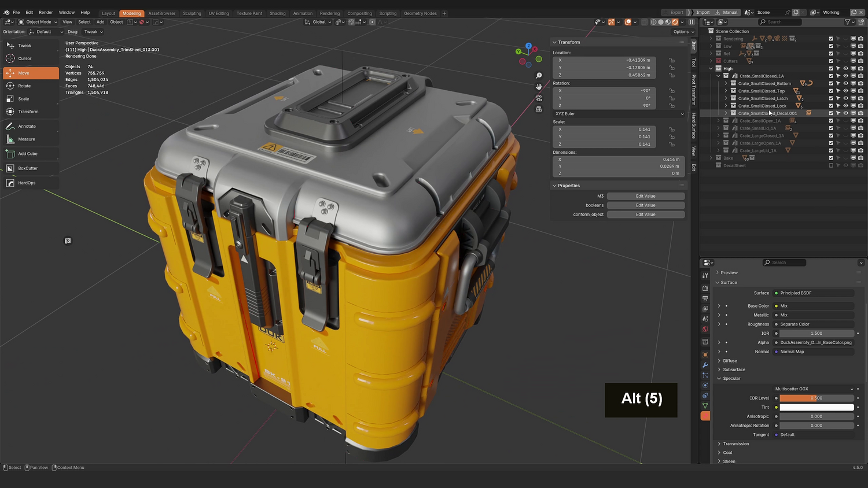Toggle selectability of Crate_SmallClosed_Lock

(838, 106)
